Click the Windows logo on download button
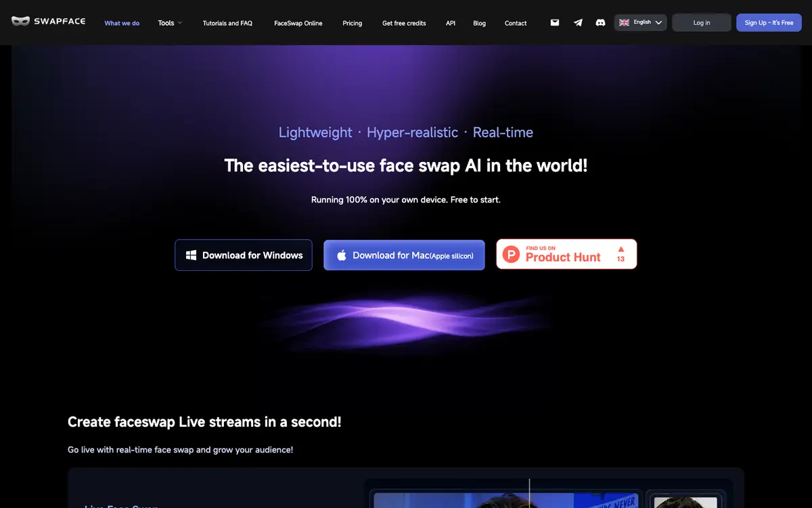Viewport: 812px width, 508px height. [x=191, y=255]
